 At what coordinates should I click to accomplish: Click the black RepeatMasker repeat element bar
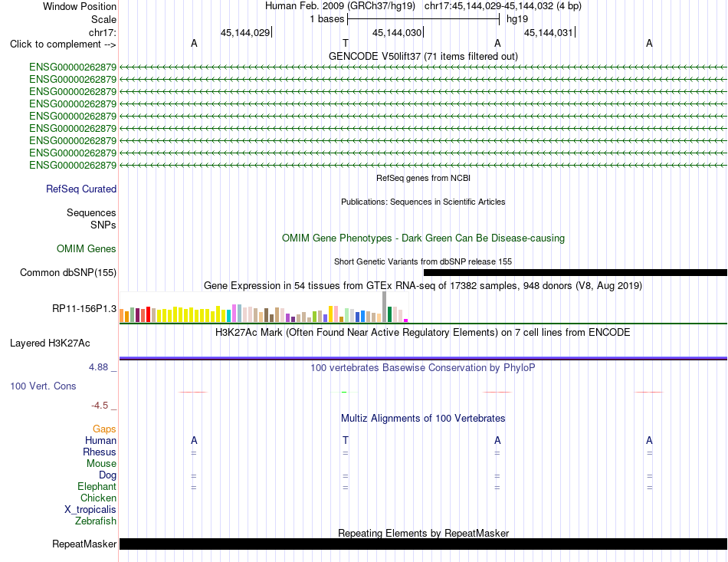click(x=423, y=544)
